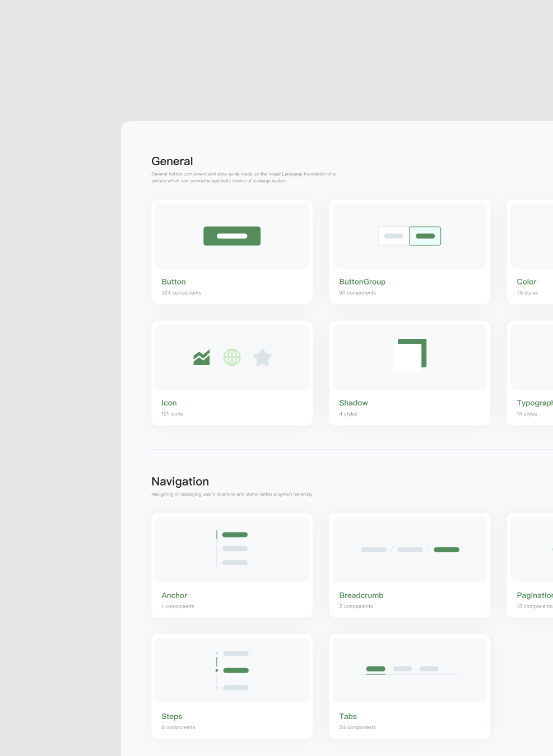The height and width of the screenshot is (756, 553).
Task: Click the shadow square illustration
Action: pos(410,355)
